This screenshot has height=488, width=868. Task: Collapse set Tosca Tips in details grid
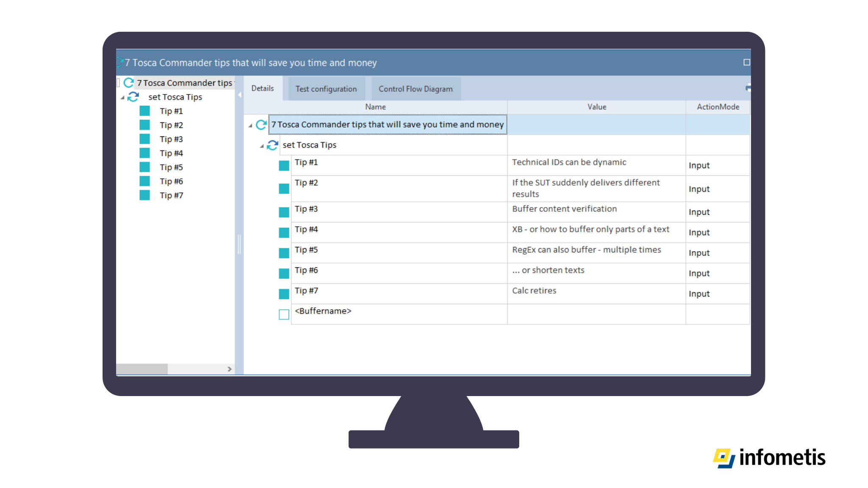(x=262, y=146)
